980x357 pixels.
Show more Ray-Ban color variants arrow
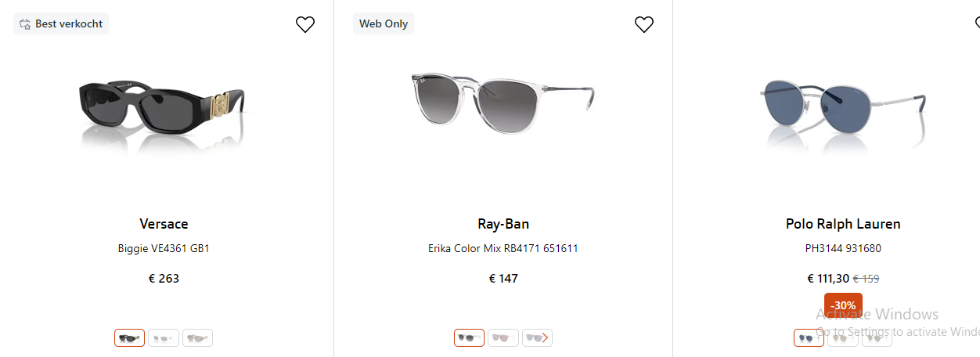click(x=546, y=338)
